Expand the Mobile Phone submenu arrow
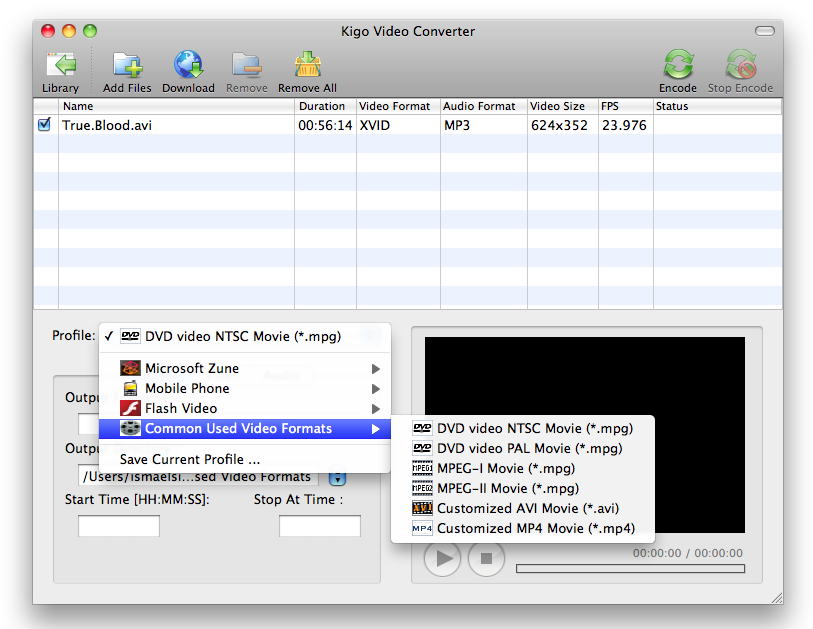 coord(376,389)
